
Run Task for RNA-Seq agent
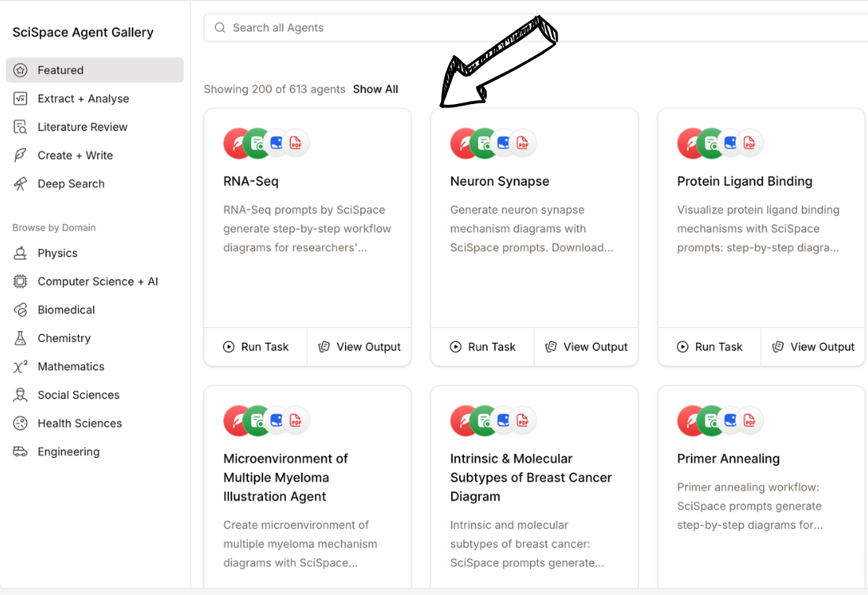click(256, 347)
